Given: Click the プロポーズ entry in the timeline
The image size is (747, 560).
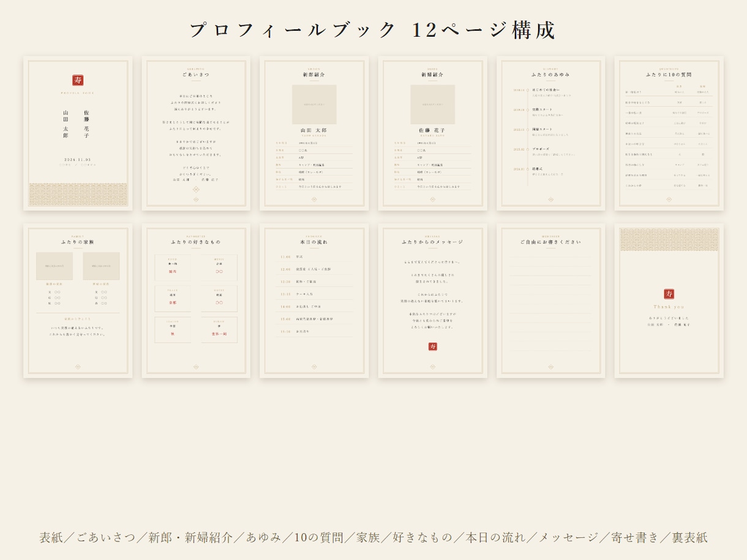Looking at the screenshot, I should [x=541, y=149].
